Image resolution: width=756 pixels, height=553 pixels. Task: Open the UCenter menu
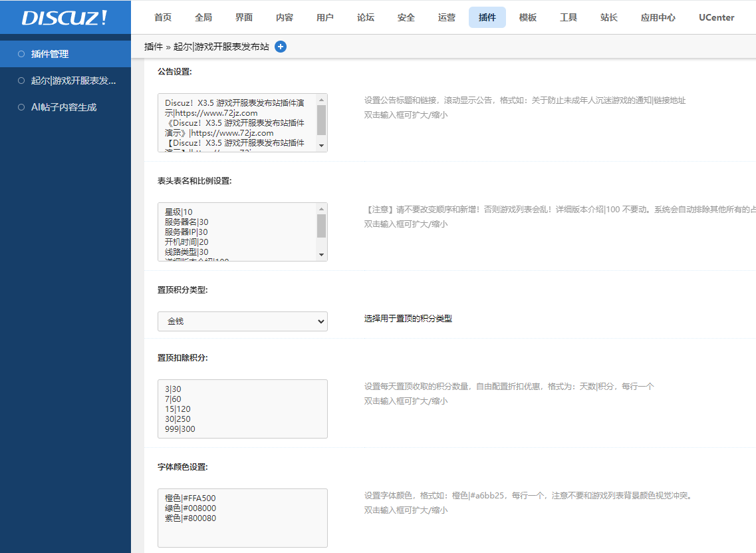pos(717,17)
